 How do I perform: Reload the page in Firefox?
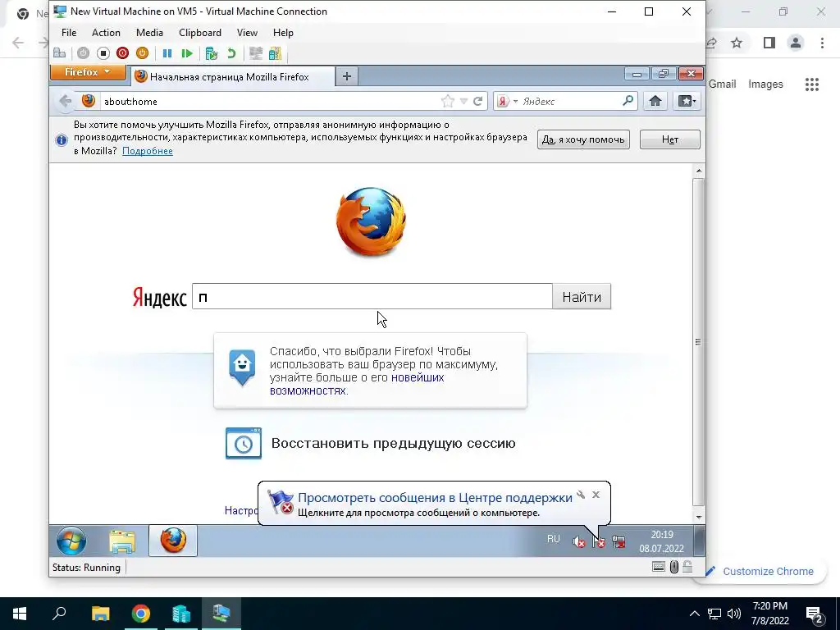(478, 101)
